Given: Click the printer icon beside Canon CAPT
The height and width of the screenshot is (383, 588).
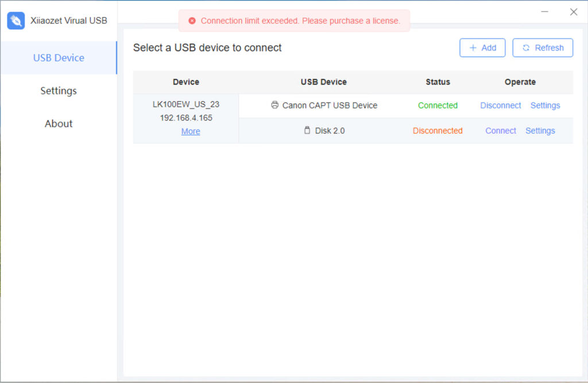Looking at the screenshot, I should tap(275, 105).
